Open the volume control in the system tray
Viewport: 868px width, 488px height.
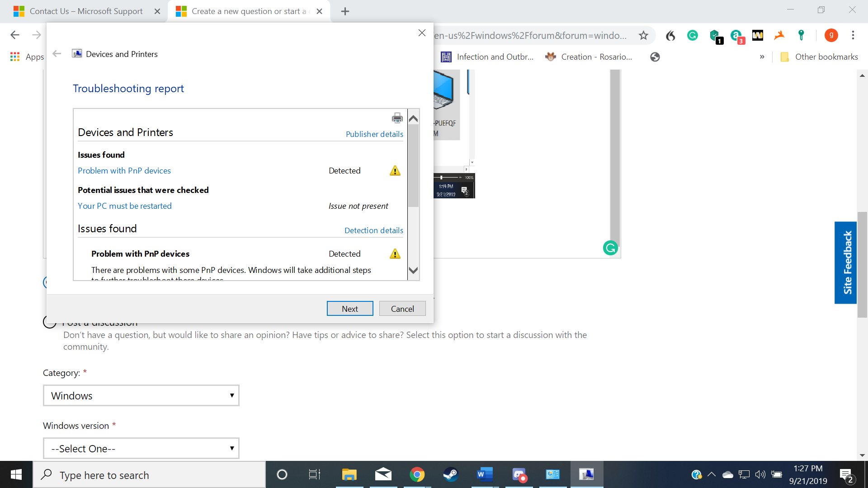[x=760, y=474]
